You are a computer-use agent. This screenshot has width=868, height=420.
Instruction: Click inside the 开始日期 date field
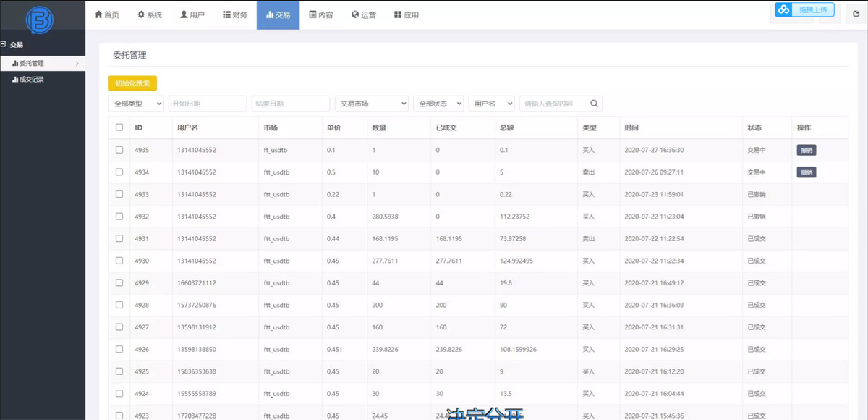click(208, 103)
